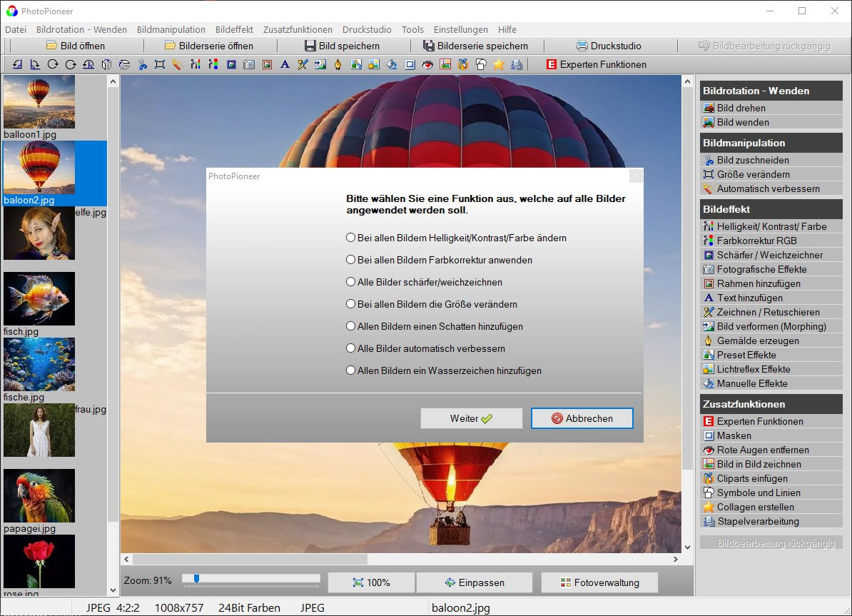Click the blue letter A text icon in toolbar
852x616 pixels.
tap(285, 64)
